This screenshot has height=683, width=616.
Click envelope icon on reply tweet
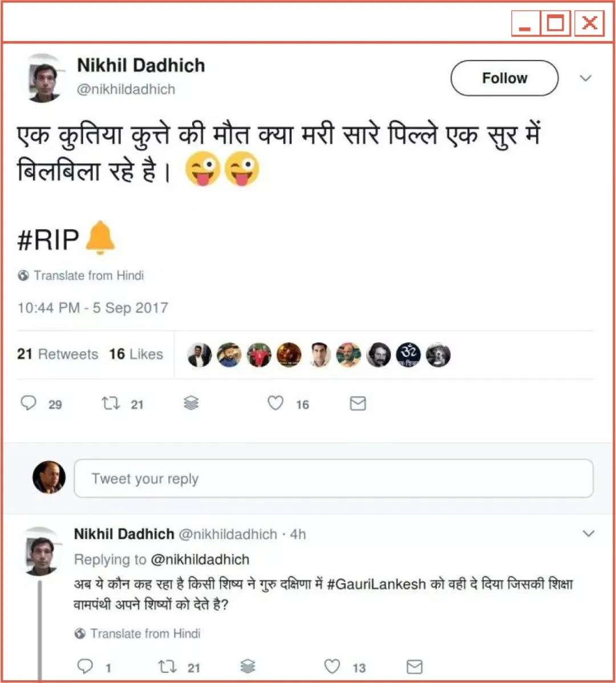pyautogui.click(x=414, y=667)
